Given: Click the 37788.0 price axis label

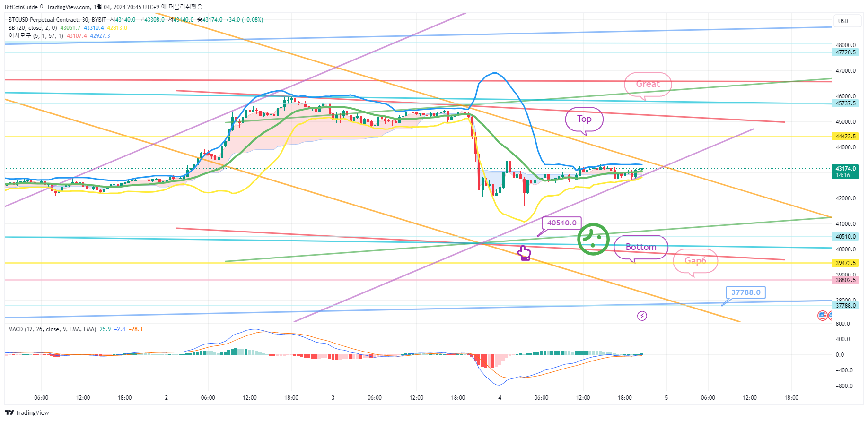Looking at the screenshot, I should [x=845, y=306].
